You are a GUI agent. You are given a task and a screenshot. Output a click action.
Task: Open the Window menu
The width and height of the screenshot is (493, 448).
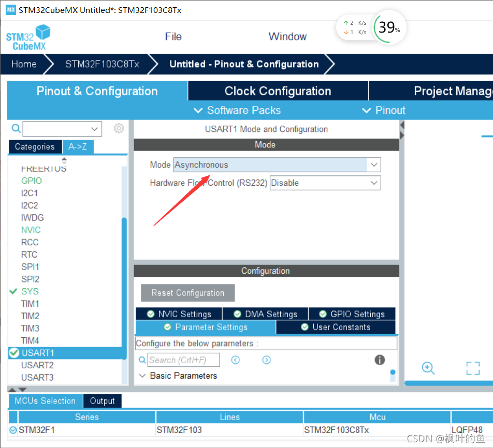[287, 36]
